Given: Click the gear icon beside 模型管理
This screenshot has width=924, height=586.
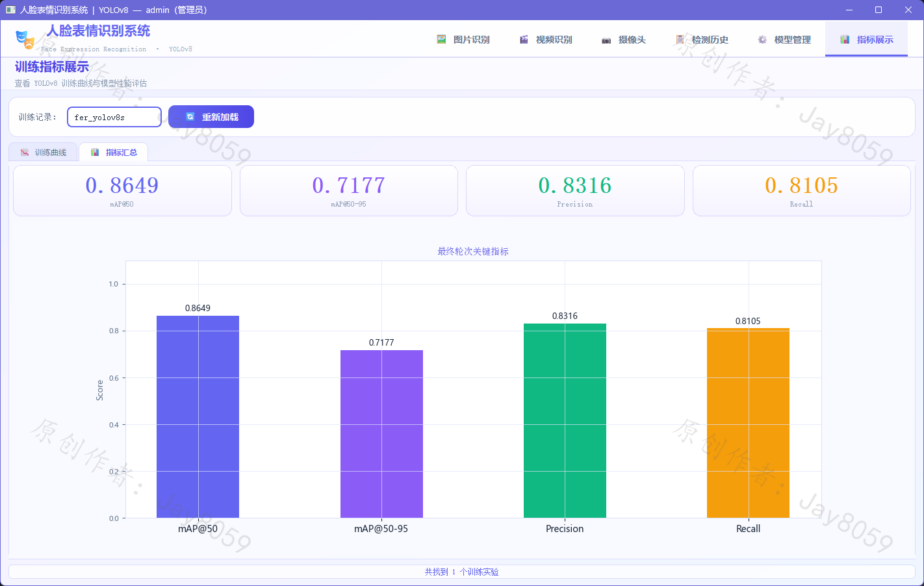Looking at the screenshot, I should click(x=762, y=40).
